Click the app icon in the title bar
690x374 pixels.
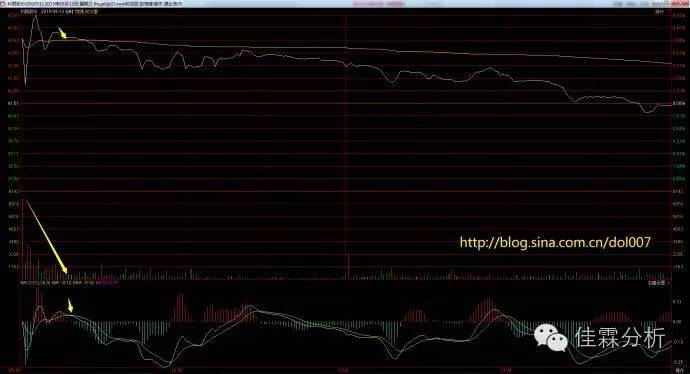click(4, 4)
